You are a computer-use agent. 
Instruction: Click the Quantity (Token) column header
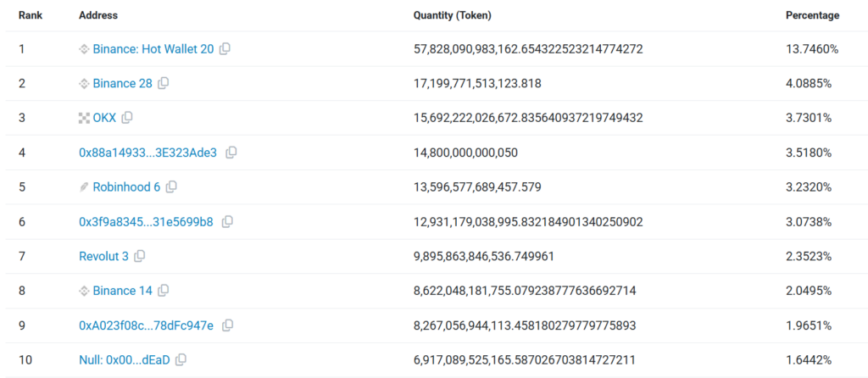452,15
